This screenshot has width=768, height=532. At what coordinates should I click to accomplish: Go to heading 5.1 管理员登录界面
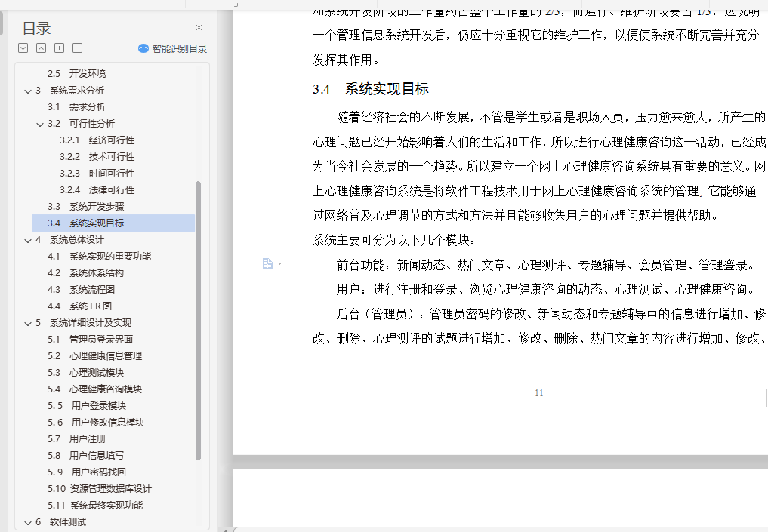(90, 339)
